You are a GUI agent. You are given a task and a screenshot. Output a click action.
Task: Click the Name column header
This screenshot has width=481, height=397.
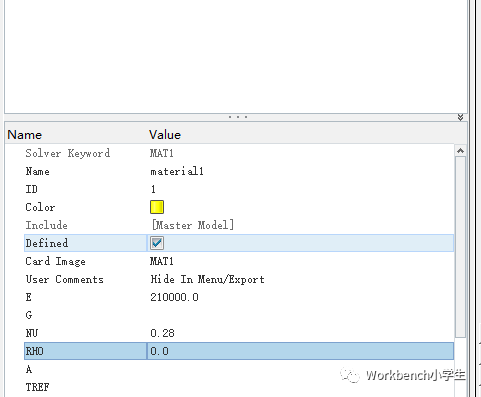pos(25,135)
